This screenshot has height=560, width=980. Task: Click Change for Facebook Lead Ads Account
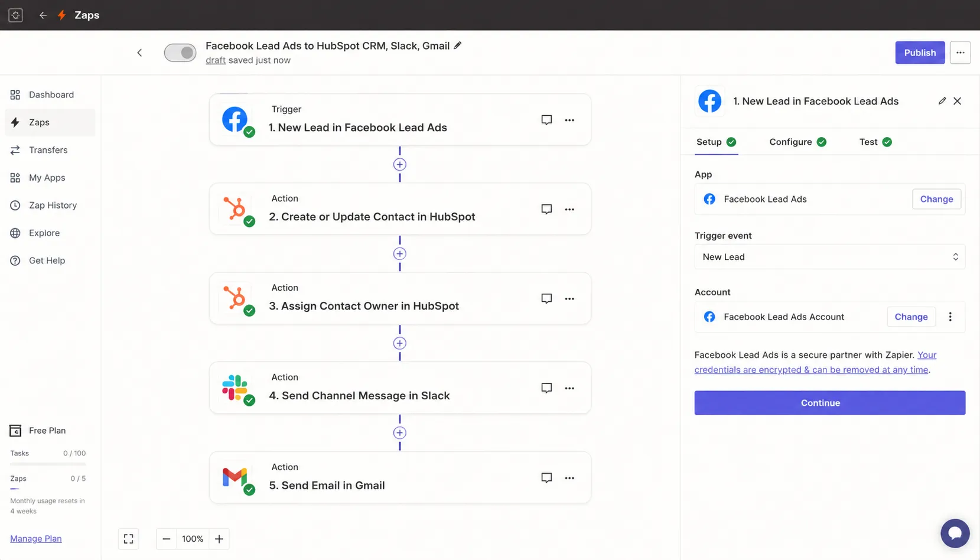click(911, 317)
